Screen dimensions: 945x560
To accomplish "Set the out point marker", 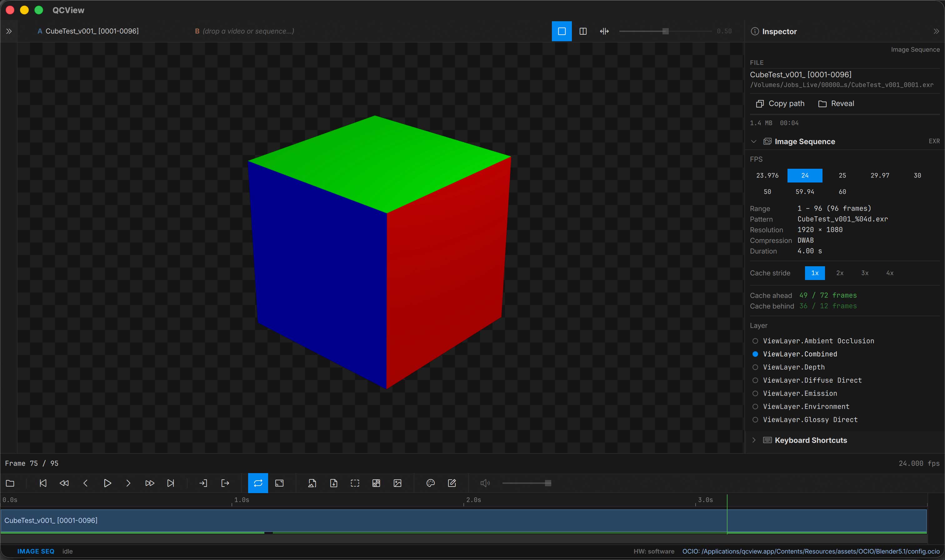I will pos(225,483).
